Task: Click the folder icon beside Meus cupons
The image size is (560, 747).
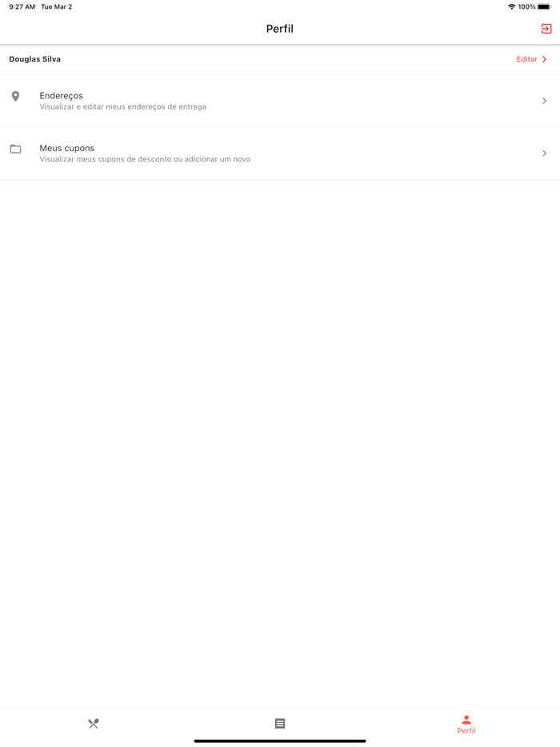Action: (15, 149)
